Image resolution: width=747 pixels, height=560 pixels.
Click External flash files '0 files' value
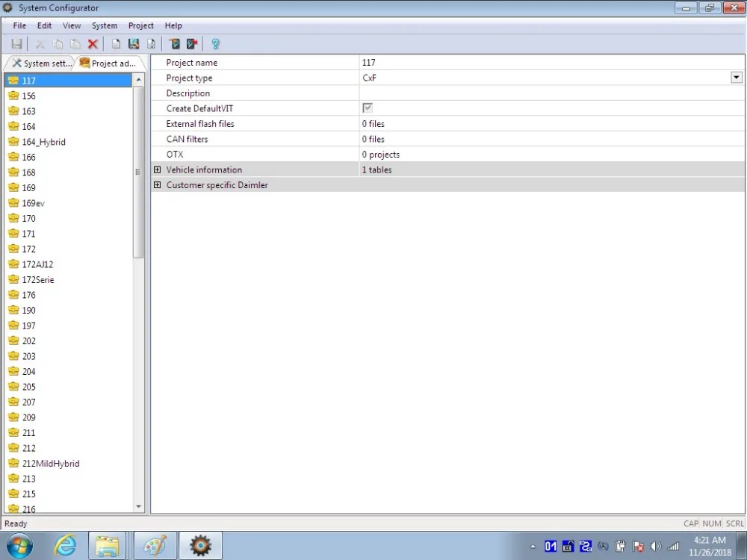coord(373,124)
